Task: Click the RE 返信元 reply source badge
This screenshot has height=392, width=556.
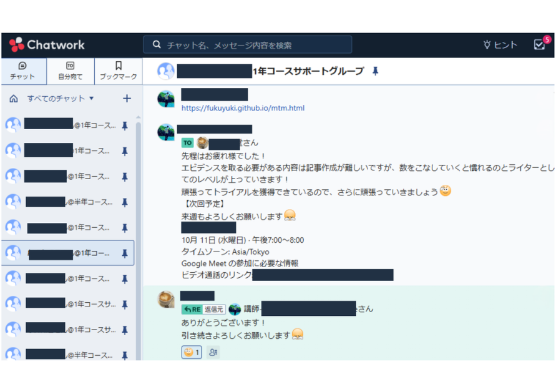Action: 203,309
